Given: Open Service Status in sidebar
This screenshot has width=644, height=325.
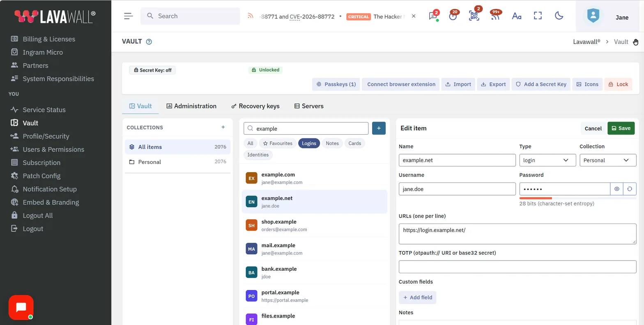Looking at the screenshot, I should tap(44, 110).
